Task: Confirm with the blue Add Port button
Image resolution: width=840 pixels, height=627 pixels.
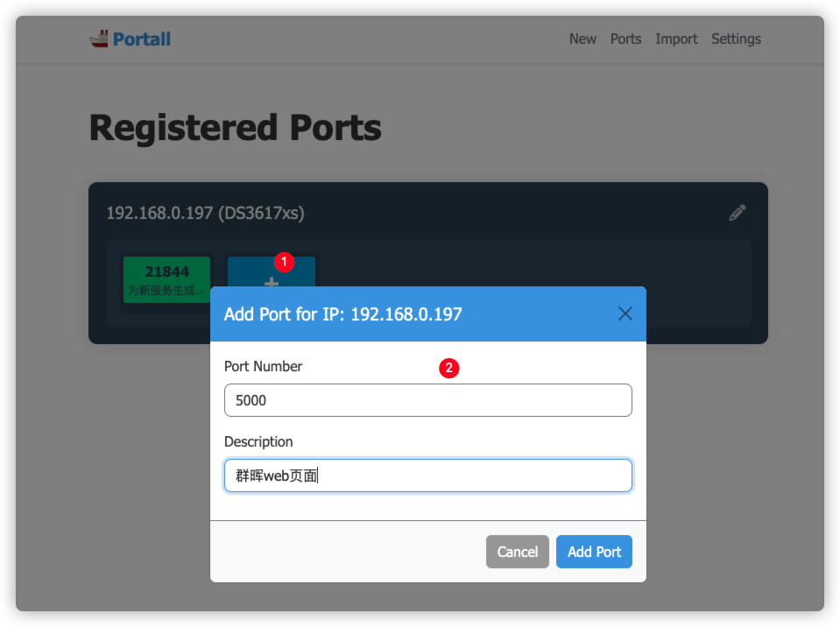Action: 594,552
